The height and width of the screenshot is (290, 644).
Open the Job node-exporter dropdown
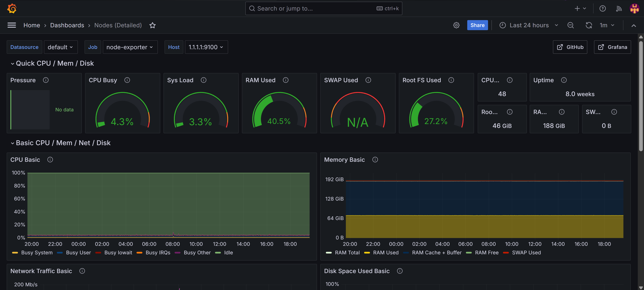[x=130, y=47]
